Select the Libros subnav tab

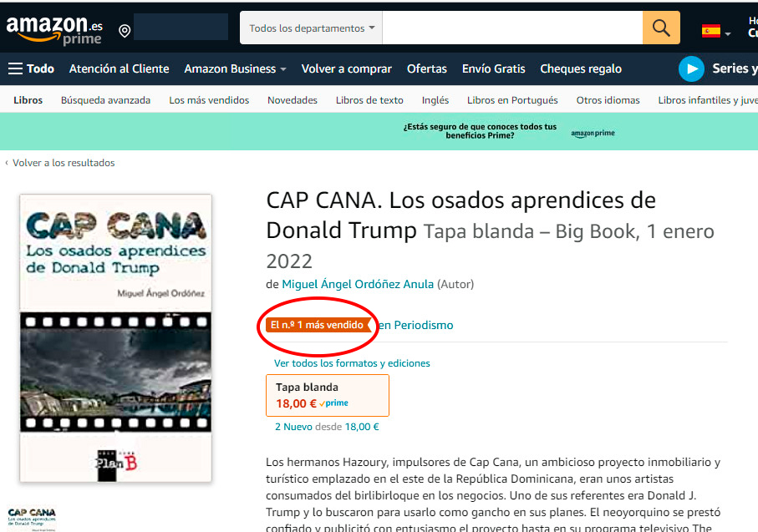click(x=28, y=100)
